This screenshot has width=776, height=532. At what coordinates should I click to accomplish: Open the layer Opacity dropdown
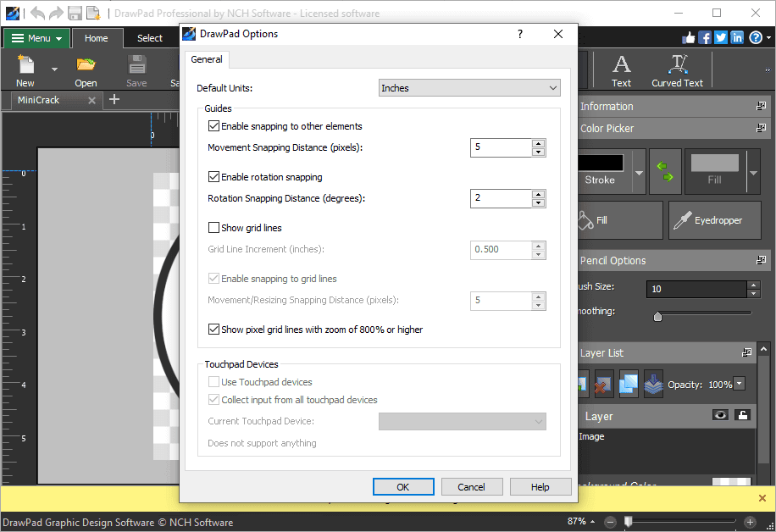coord(740,384)
